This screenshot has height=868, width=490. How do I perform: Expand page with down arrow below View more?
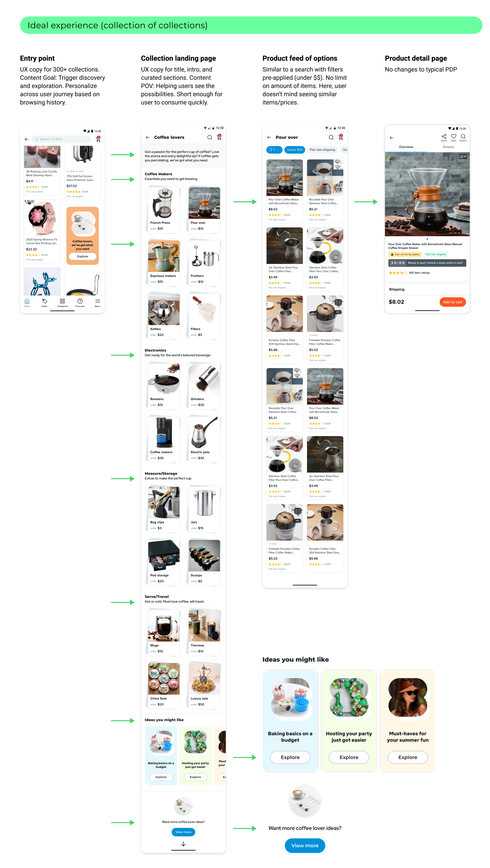tap(183, 844)
